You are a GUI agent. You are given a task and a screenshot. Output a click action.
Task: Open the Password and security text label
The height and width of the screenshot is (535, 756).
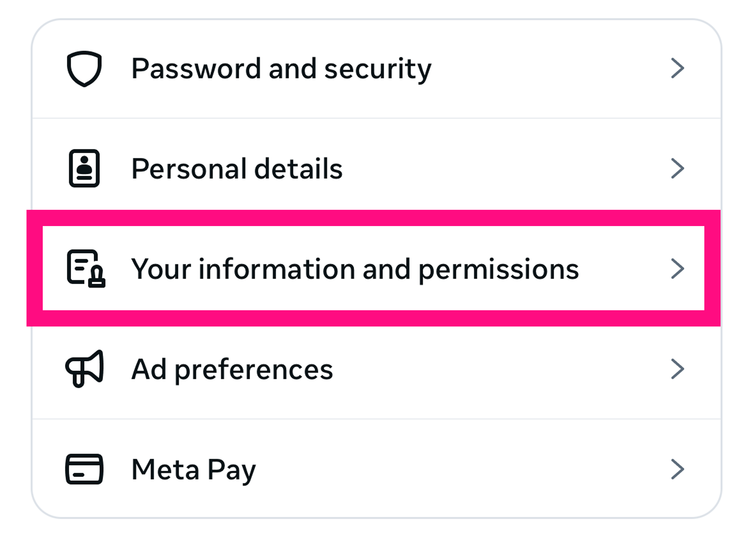[x=281, y=69]
